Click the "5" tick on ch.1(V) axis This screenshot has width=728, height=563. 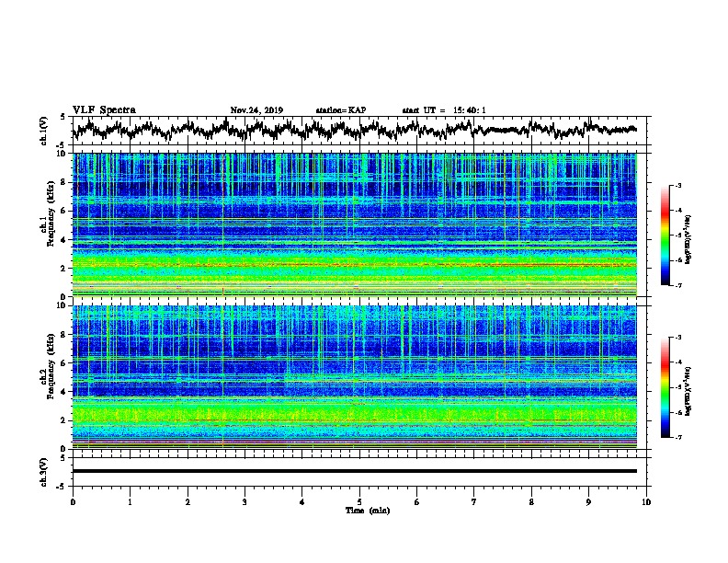[x=63, y=117]
